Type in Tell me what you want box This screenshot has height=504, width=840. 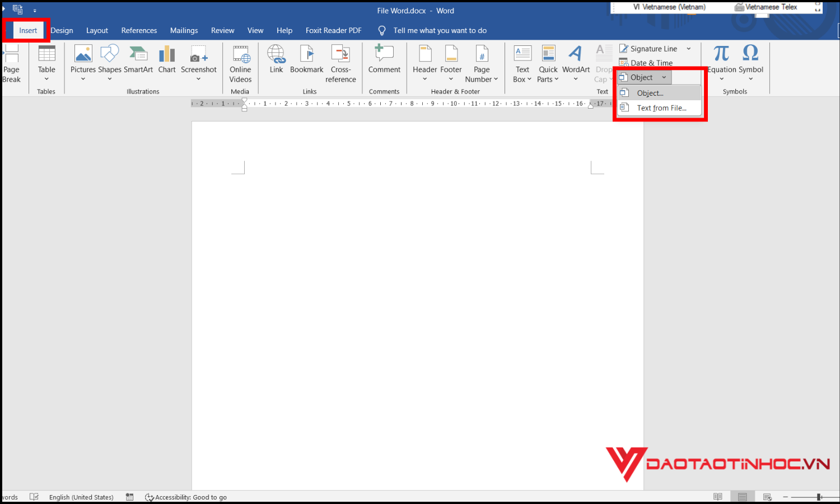click(x=440, y=31)
